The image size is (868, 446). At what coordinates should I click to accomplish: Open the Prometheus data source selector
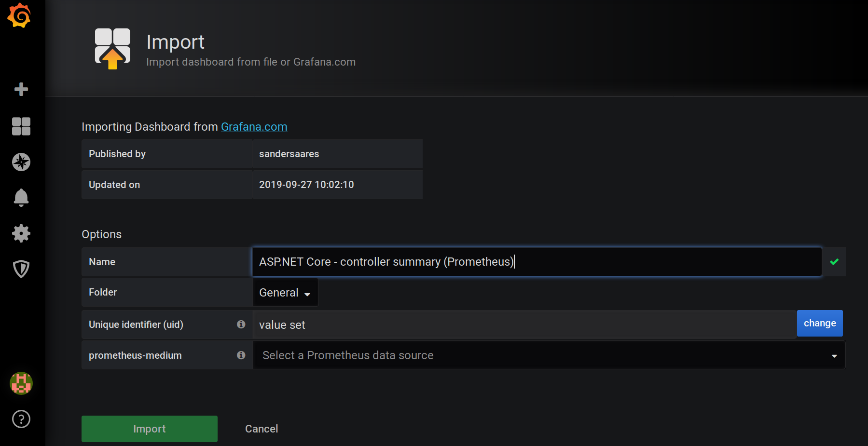click(x=549, y=355)
